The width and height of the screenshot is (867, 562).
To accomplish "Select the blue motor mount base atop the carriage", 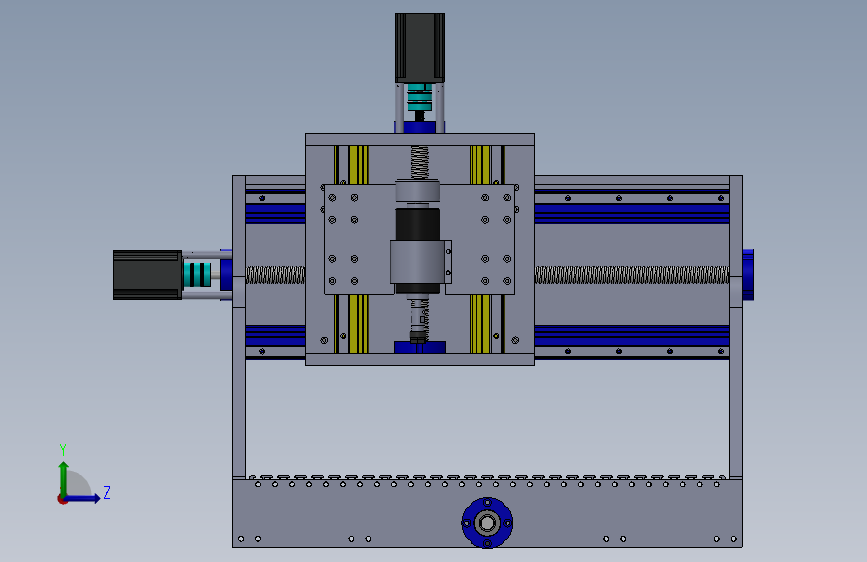I will [420, 127].
